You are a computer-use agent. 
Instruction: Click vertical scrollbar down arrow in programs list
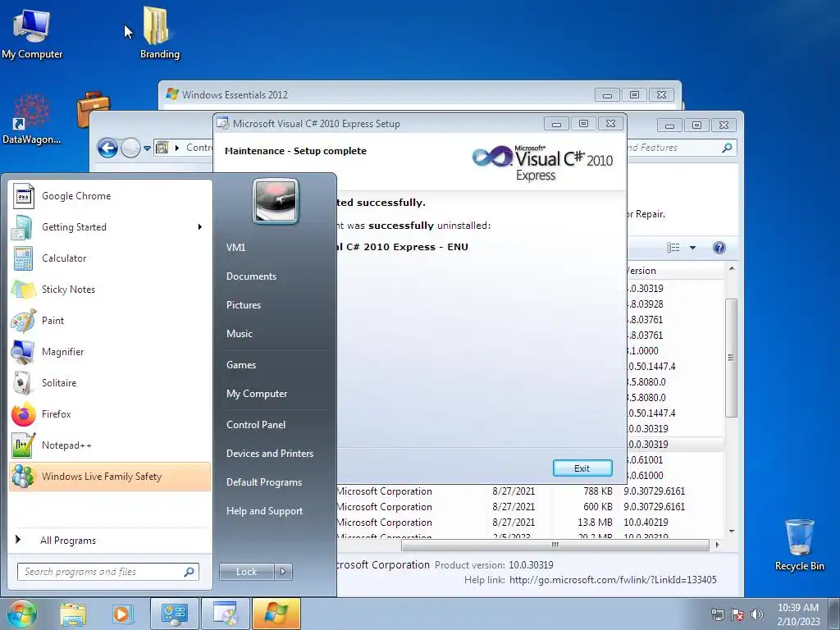732,531
